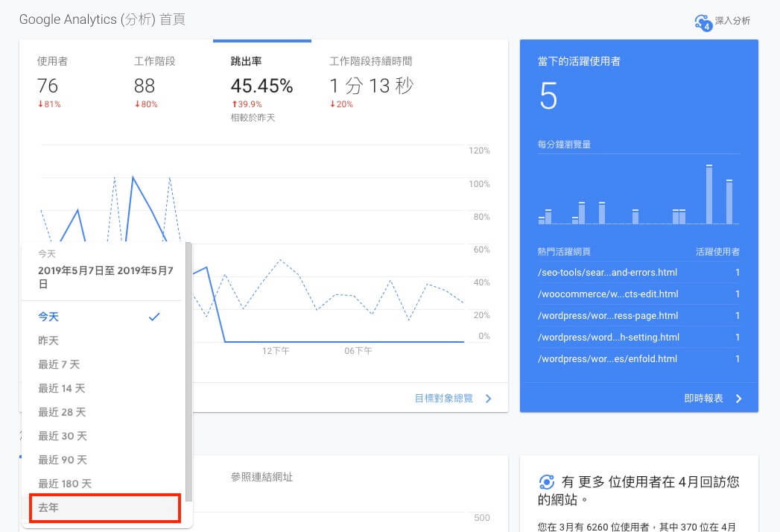Select the 跳出率 metric tab
Image resolution: width=780 pixels, height=532 pixels.
click(261, 83)
